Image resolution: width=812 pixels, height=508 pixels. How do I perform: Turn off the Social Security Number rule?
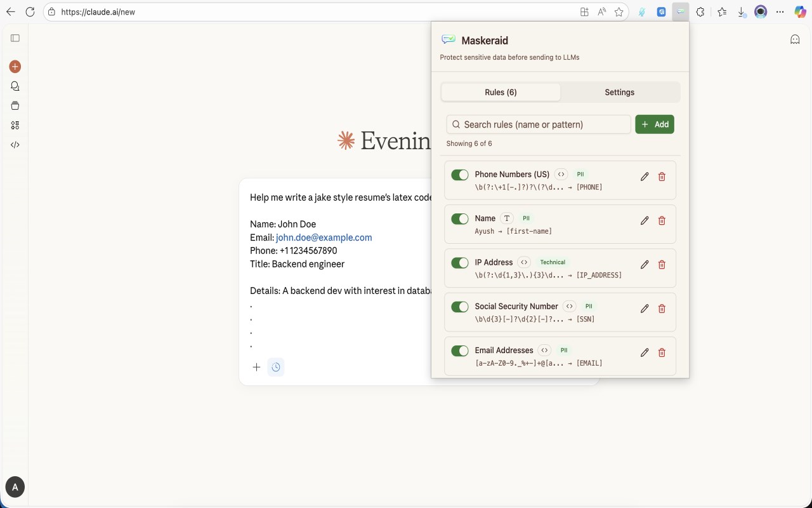460,307
